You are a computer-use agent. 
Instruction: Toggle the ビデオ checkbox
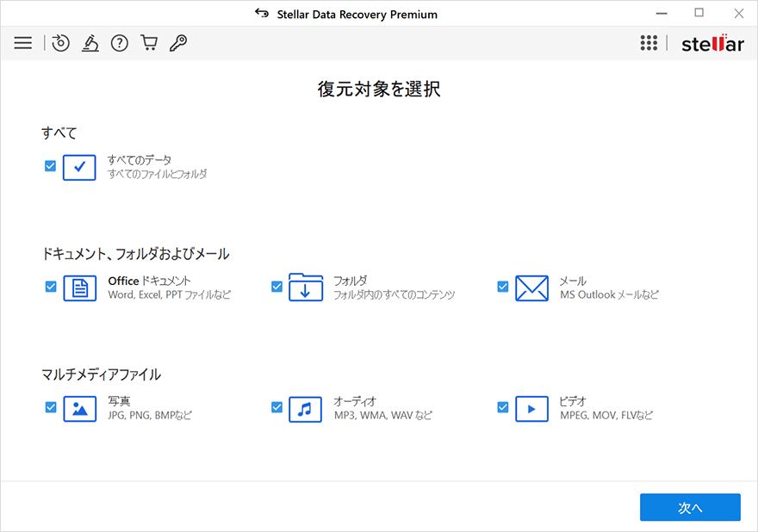point(503,407)
